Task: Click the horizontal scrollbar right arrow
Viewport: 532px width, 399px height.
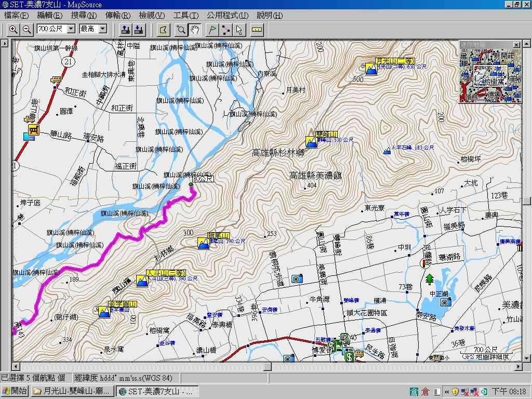Action: [518, 366]
